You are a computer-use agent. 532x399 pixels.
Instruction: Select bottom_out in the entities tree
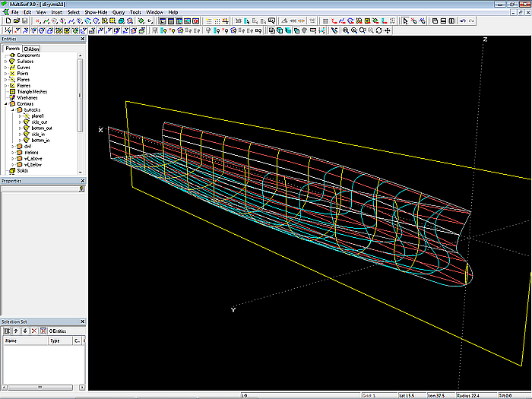42,128
